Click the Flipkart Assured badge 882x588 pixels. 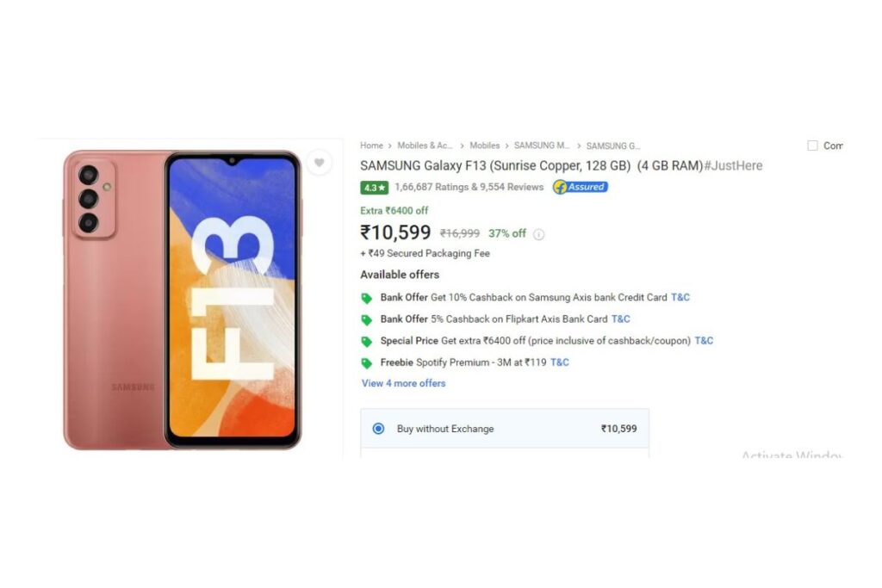pyautogui.click(x=580, y=187)
